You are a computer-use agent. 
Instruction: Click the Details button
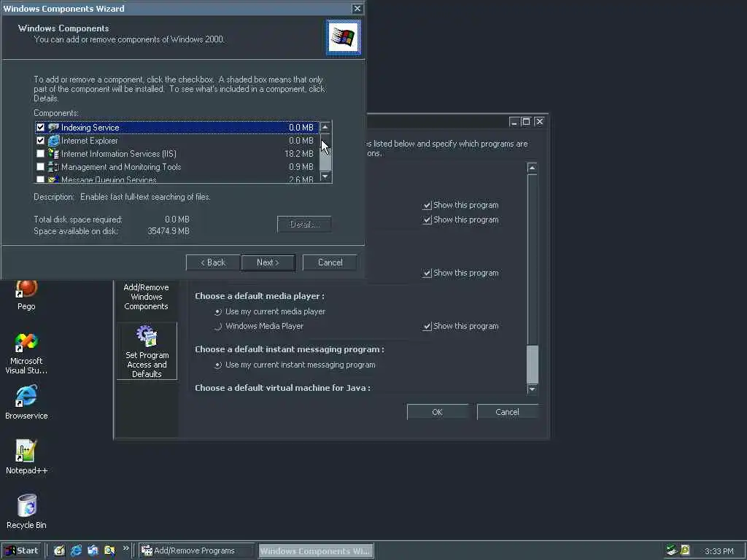tap(304, 225)
